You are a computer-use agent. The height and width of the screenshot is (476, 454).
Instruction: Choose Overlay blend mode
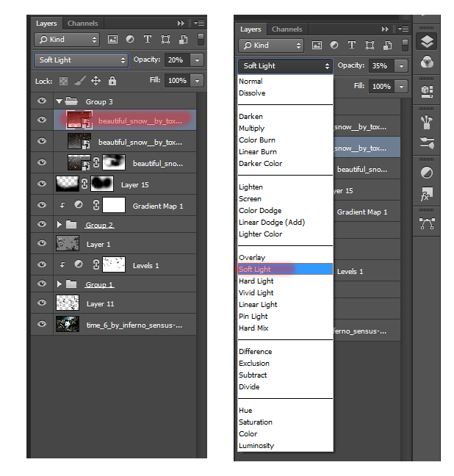(x=252, y=258)
